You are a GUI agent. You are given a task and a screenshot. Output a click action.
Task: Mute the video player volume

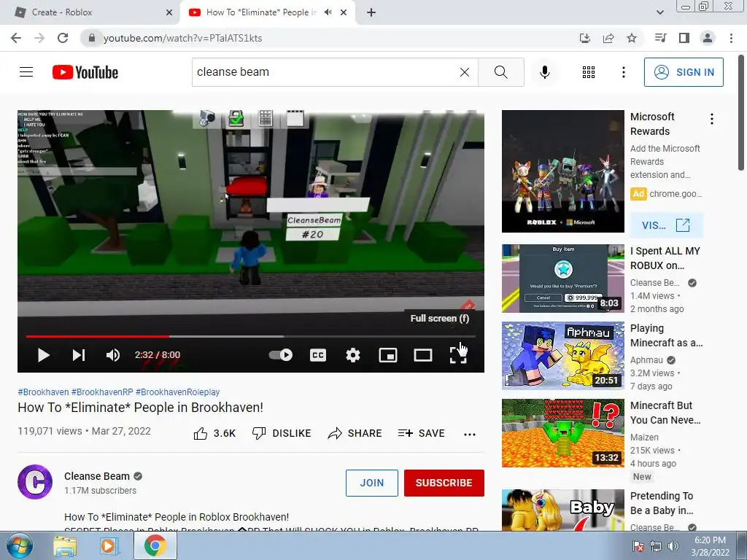(113, 355)
